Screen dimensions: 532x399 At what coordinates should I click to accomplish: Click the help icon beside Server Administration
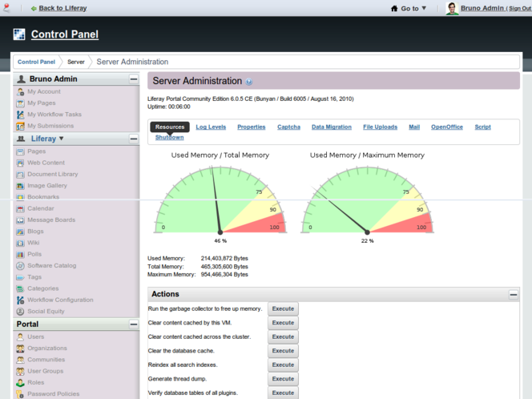249,82
